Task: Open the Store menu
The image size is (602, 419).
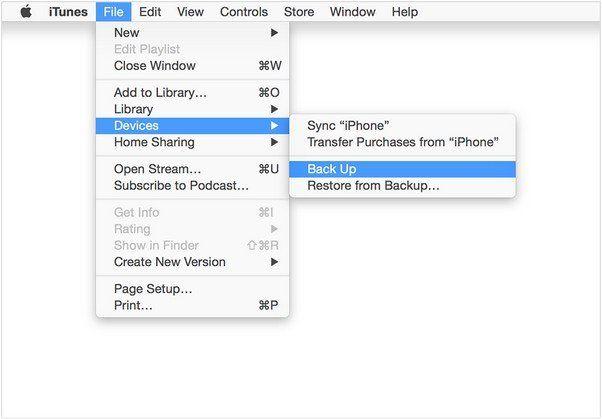Action: click(x=299, y=12)
